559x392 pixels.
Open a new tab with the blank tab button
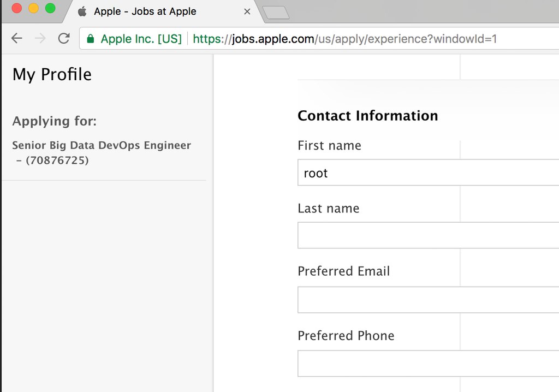pyautogui.click(x=276, y=13)
